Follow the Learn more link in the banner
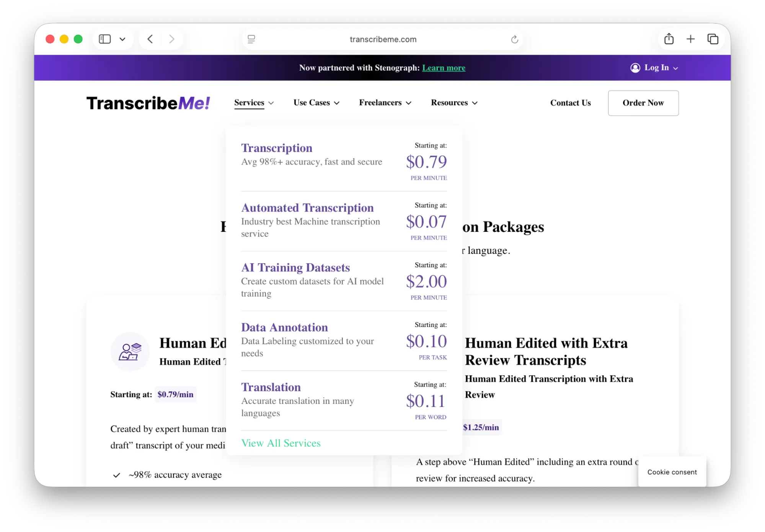 point(444,68)
